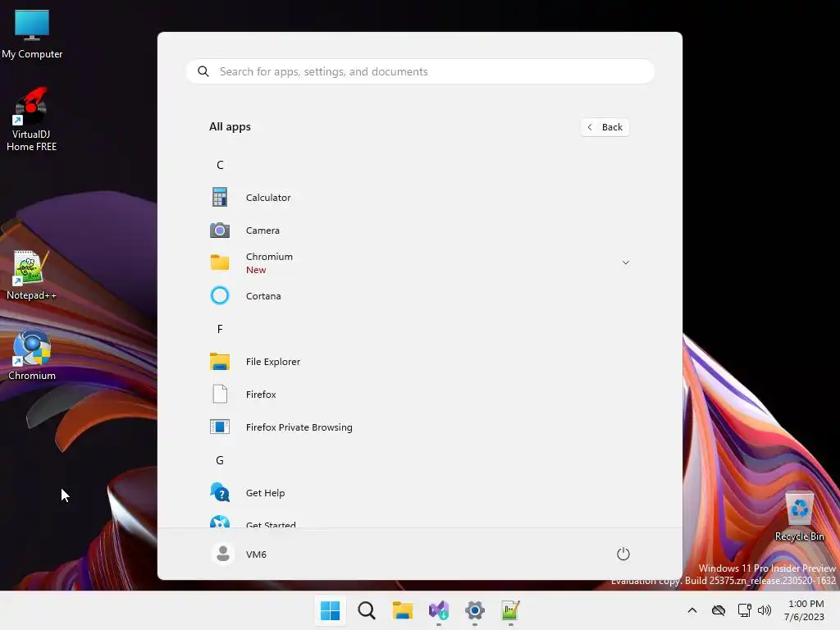Open the Calculator app icon
The height and width of the screenshot is (630, 840).
tap(220, 197)
